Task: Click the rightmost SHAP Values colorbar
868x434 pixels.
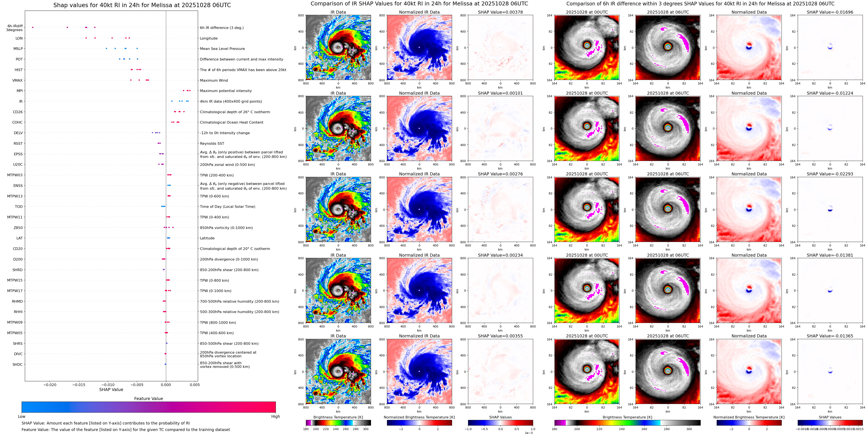Action: (830, 423)
